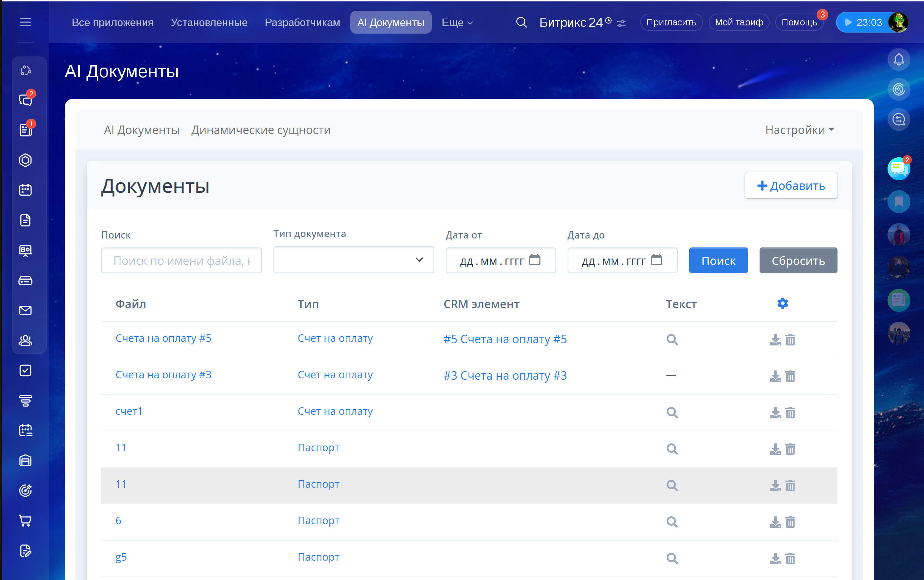The image size is (924, 580).
Task: Open the mail icon in the left sidebar
Action: pos(25,310)
